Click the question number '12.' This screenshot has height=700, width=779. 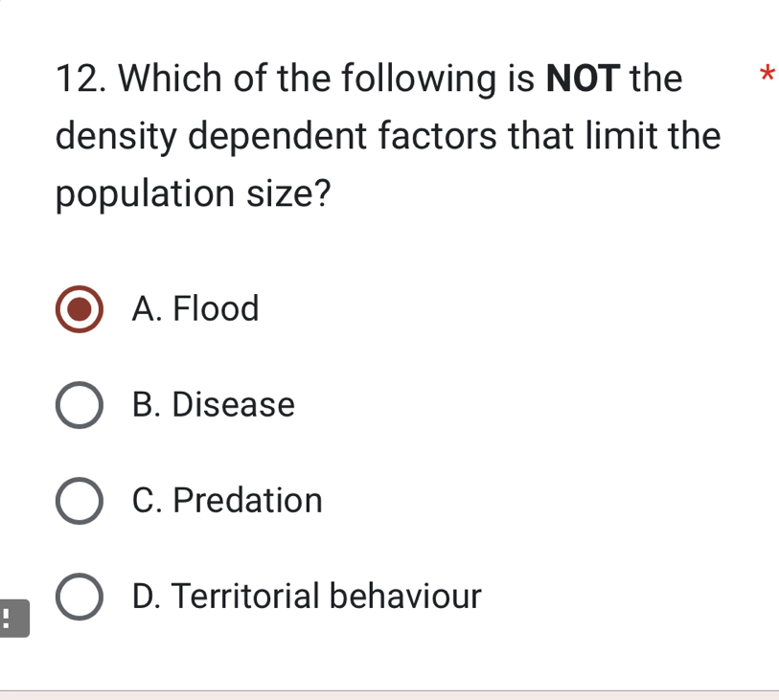[x=80, y=79]
